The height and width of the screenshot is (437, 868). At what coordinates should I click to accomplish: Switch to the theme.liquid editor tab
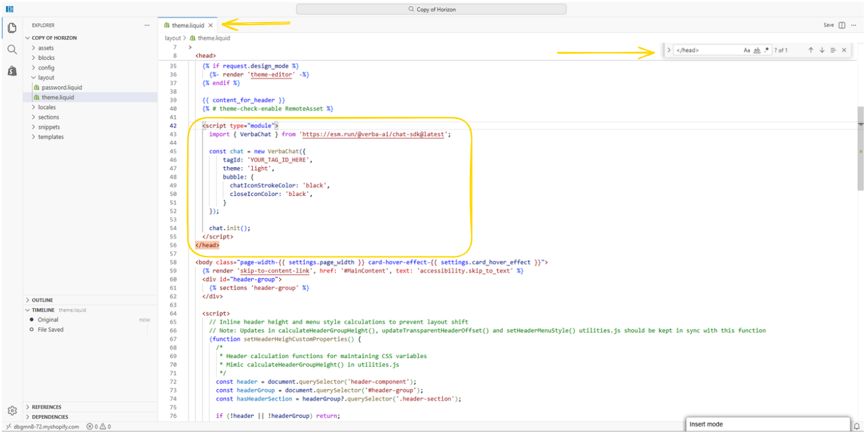pyautogui.click(x=188, y=25)
